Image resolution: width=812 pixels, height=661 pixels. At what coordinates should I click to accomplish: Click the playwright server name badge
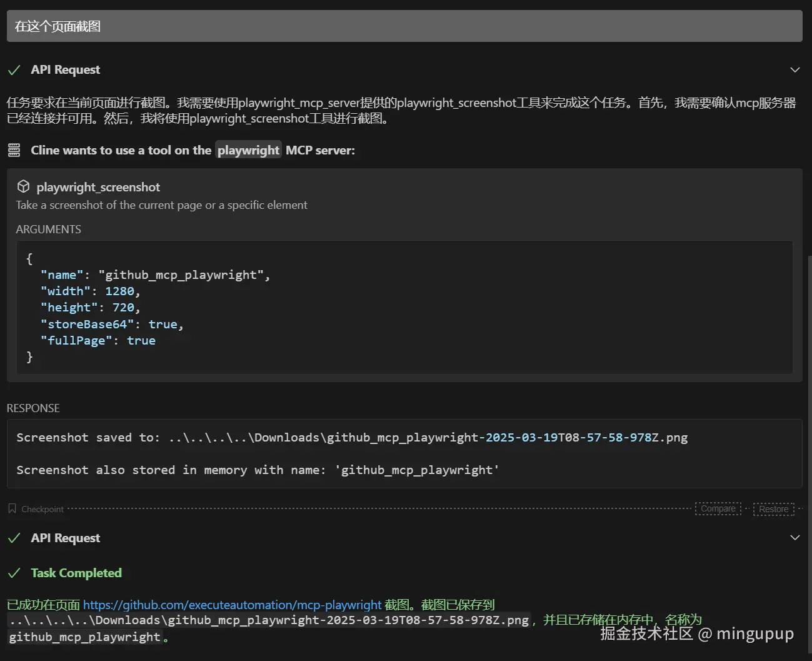pos(248,150)
